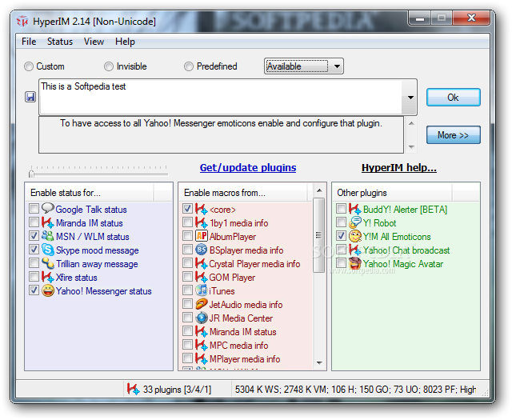Click the iTunes icon in macros list
512x420 pixels.
(201, 290)
